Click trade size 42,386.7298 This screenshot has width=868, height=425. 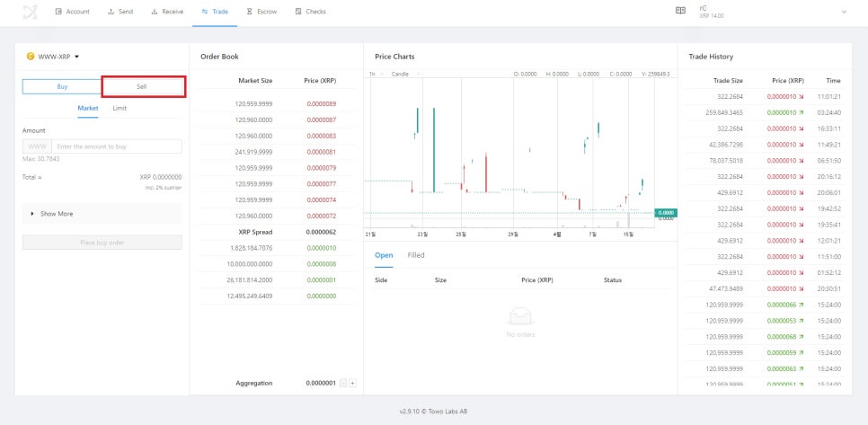click(x=726, y=145)
